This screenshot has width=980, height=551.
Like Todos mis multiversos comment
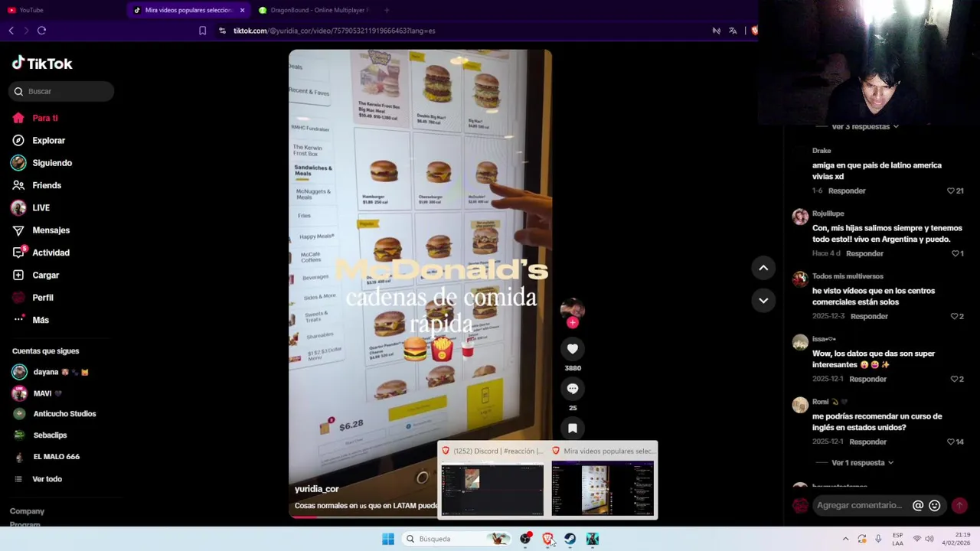[954, 316]
